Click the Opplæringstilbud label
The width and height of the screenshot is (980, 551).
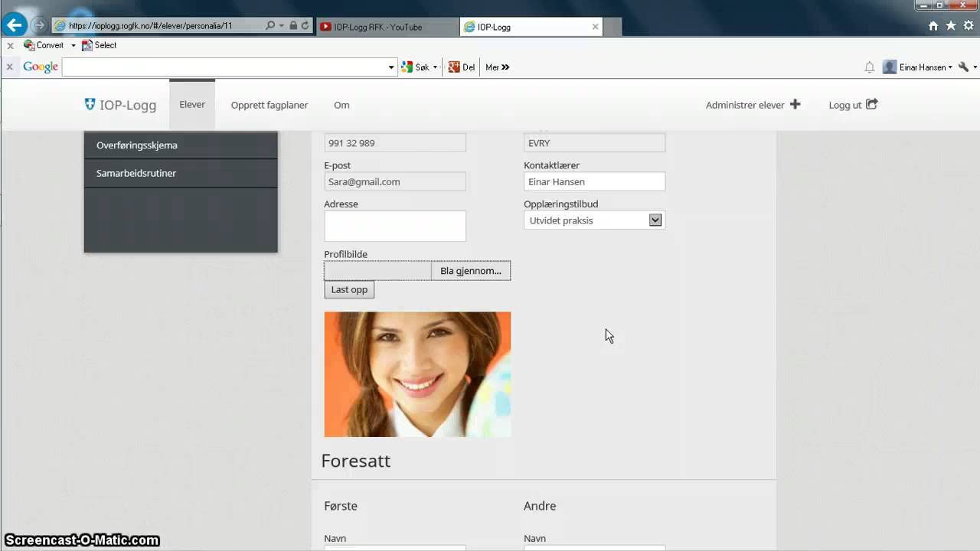pyautogui.click(x=561, y=204)
